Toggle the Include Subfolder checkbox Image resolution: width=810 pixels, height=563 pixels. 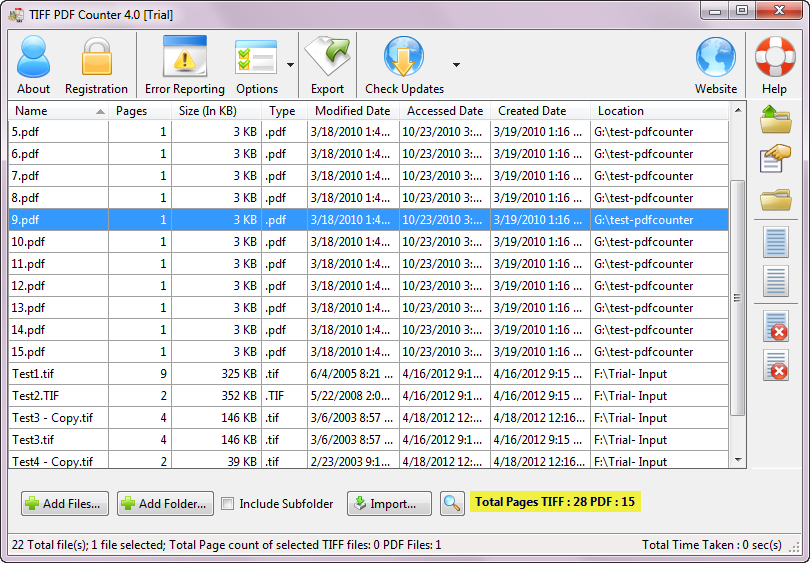pos(227,504)
